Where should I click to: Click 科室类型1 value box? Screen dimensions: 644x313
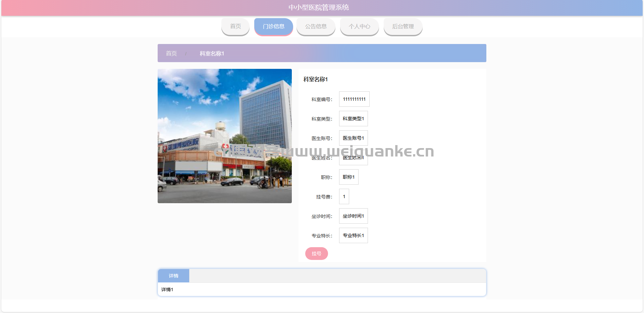(x=354, y=119)
